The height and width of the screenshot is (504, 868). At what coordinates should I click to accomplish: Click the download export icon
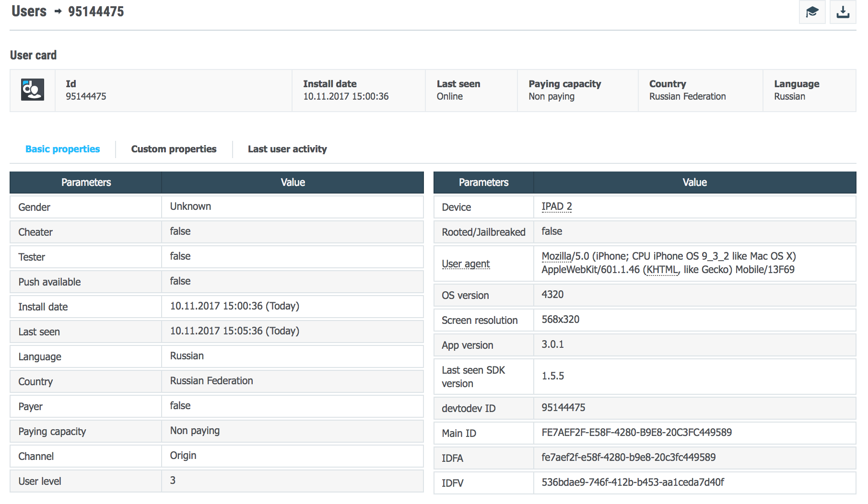click(843, 12)
